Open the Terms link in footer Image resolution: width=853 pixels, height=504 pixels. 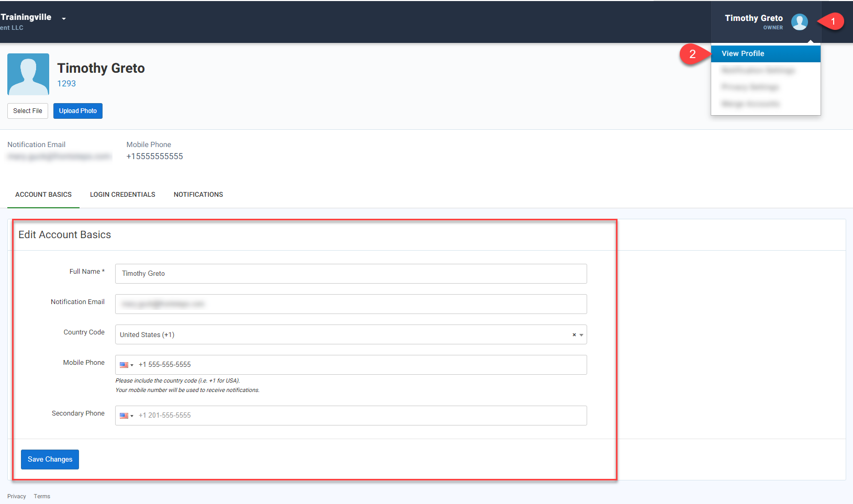[x=42, y=496]
